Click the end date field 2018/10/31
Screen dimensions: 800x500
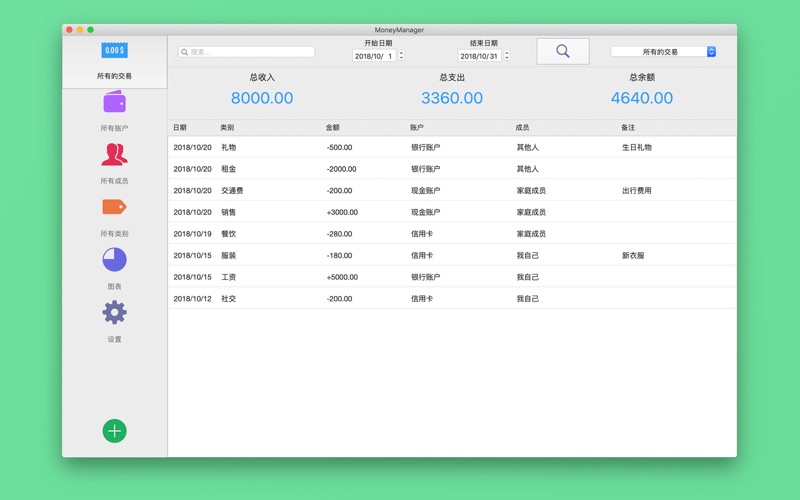(x=480, y=56)
